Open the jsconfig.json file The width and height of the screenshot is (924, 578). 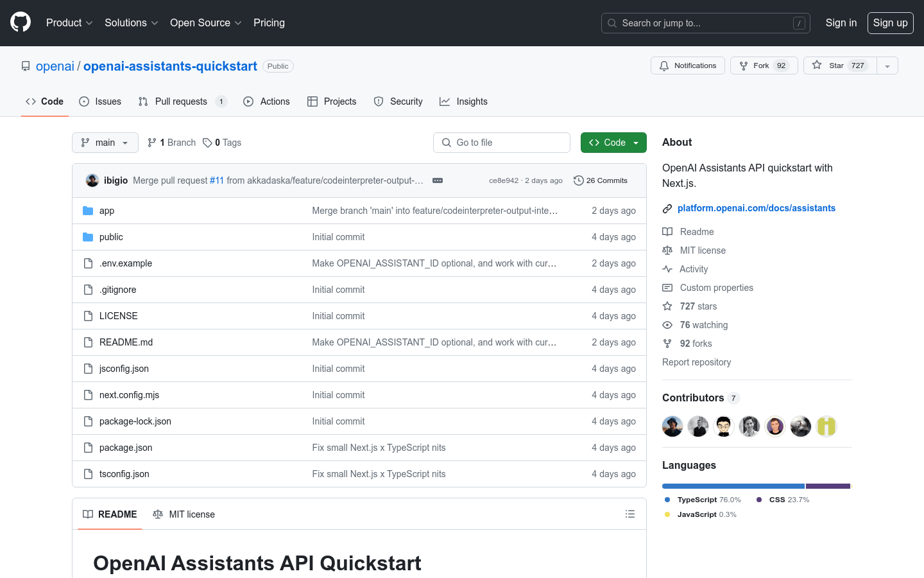pyautogui.click(x=124, y=369)
